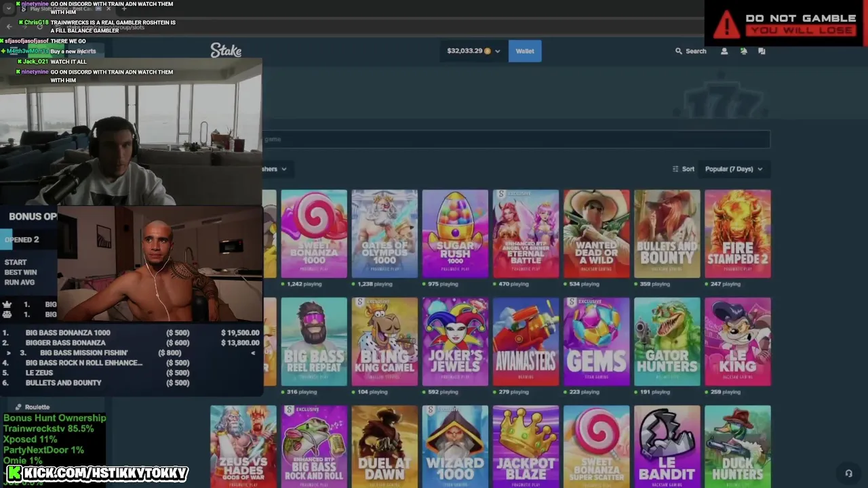This screenshot has height=488, width=868.
Task: Open Zeus vs Hades game
Action: 243,446
